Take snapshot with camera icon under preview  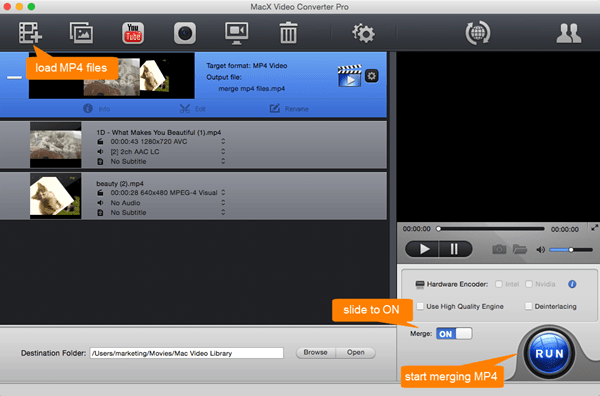pyautogui.click(x=499, y=249)
